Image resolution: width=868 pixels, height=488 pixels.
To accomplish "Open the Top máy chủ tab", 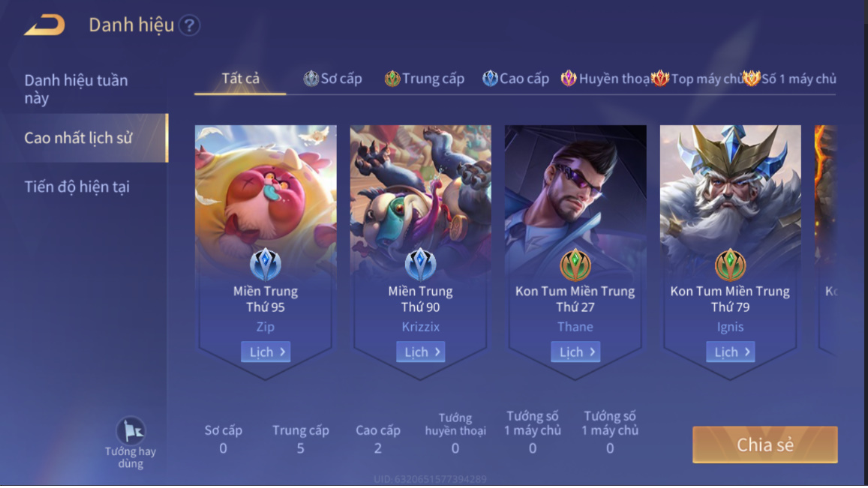I will [x=698, y=79].
